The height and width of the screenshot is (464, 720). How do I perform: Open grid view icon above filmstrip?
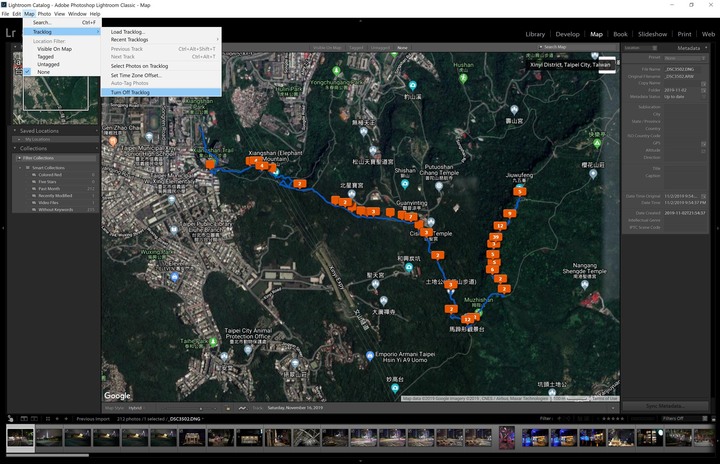pos(48,419)
